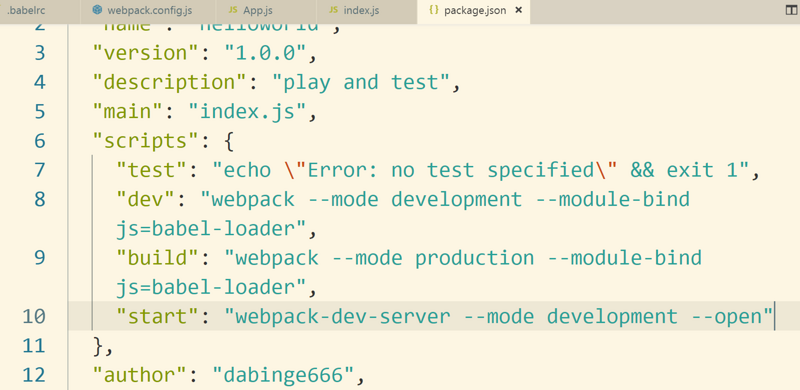The width and height of the screenshot is (800, 390).
Task: Click line number 11 in gutter
Action: [34, 346]
